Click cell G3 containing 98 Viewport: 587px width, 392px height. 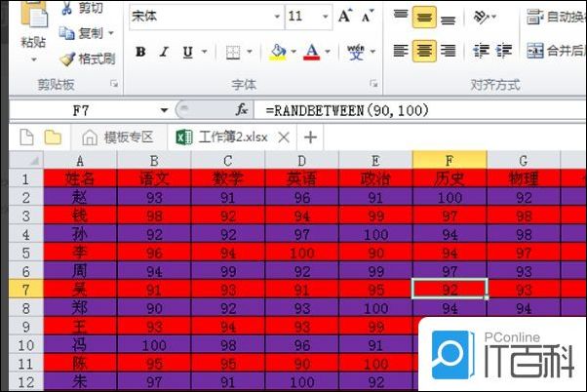[524, 216]
